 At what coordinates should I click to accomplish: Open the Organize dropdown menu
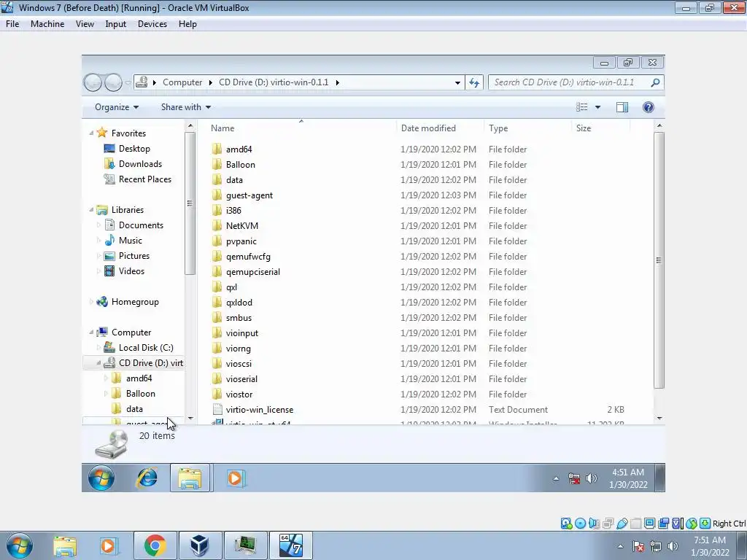coord(117,107)
